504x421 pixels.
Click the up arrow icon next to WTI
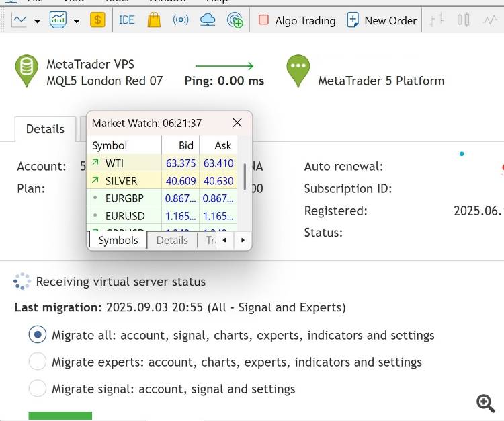pos(95,163)
